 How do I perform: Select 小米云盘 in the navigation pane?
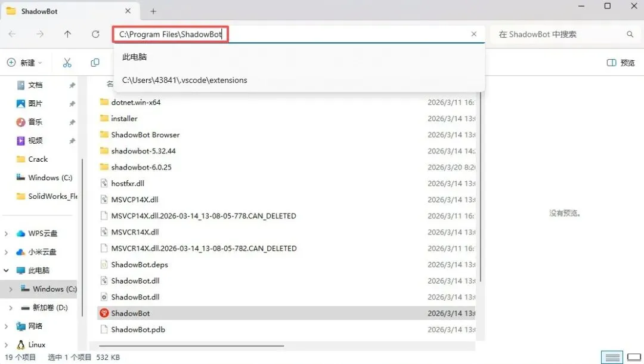click(x=42, y=252)
